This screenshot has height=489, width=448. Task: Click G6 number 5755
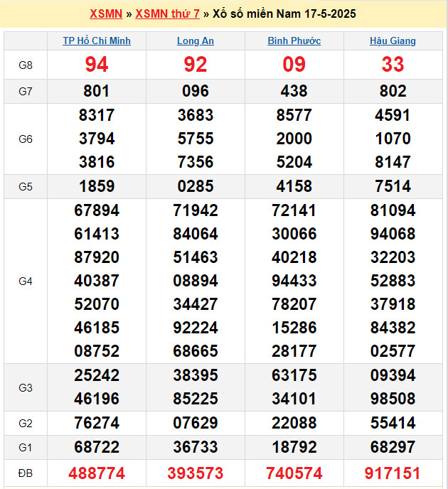point(196,139)
